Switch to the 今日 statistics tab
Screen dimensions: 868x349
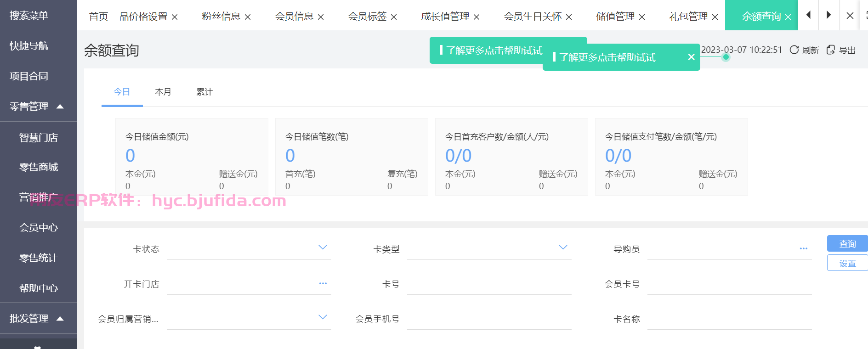122,92
